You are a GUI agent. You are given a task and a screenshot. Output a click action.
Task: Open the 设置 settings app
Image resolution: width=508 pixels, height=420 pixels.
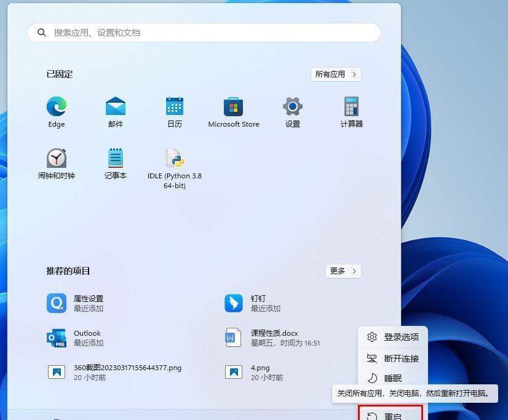(293, 112)
